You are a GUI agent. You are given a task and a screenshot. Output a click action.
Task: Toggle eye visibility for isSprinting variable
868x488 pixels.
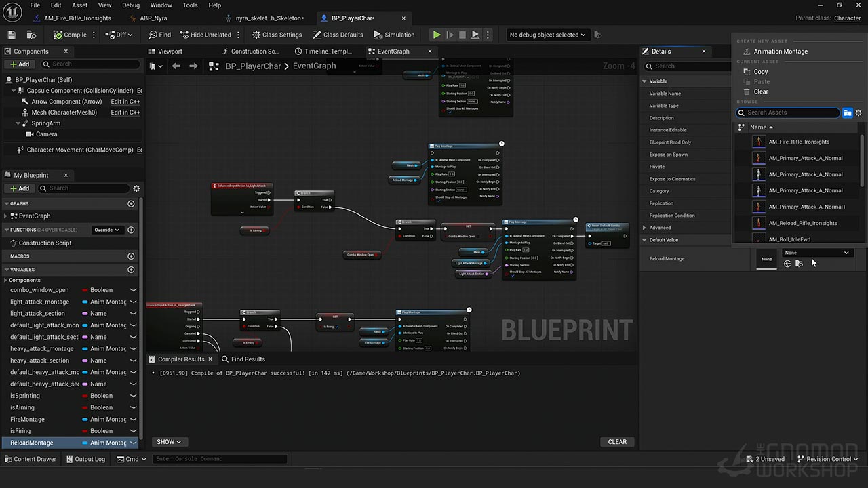(x=133, y=396)
